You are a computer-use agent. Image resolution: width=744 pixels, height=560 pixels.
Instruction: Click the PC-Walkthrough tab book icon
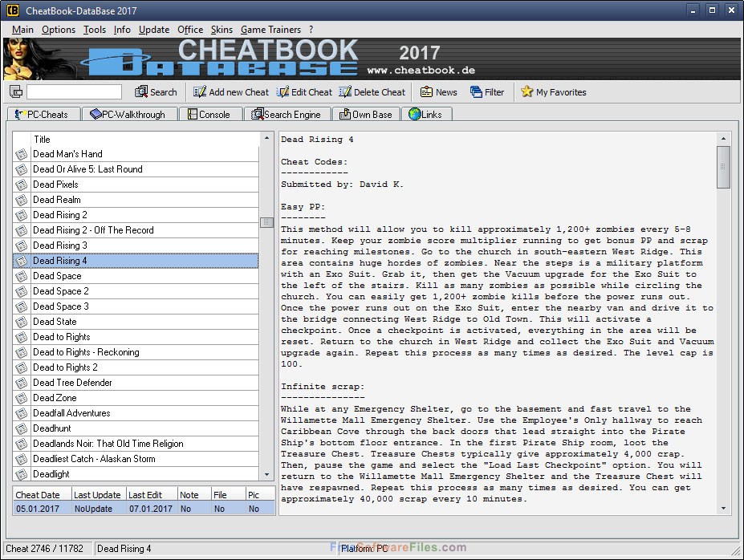[96, 114]
